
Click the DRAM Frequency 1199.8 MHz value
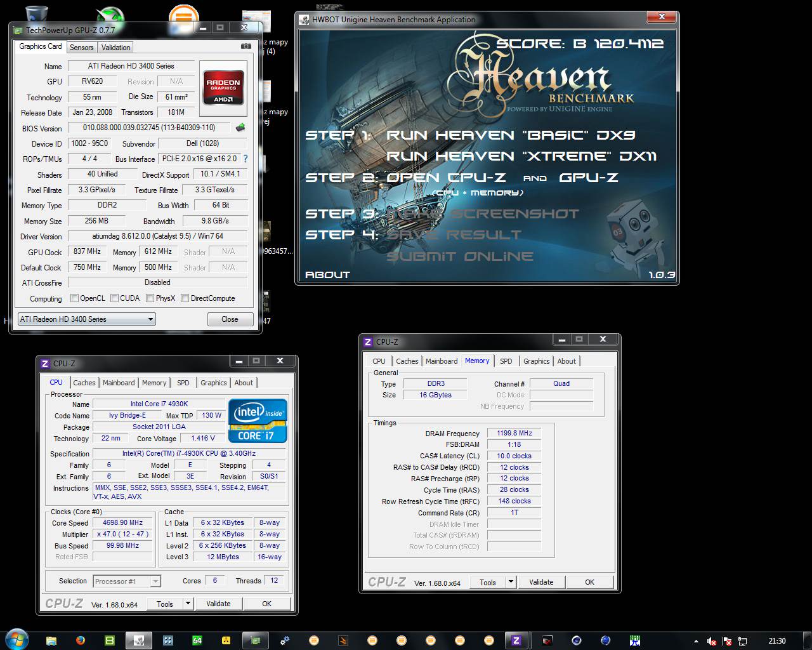pyautogui.click(x=514, y=434)
